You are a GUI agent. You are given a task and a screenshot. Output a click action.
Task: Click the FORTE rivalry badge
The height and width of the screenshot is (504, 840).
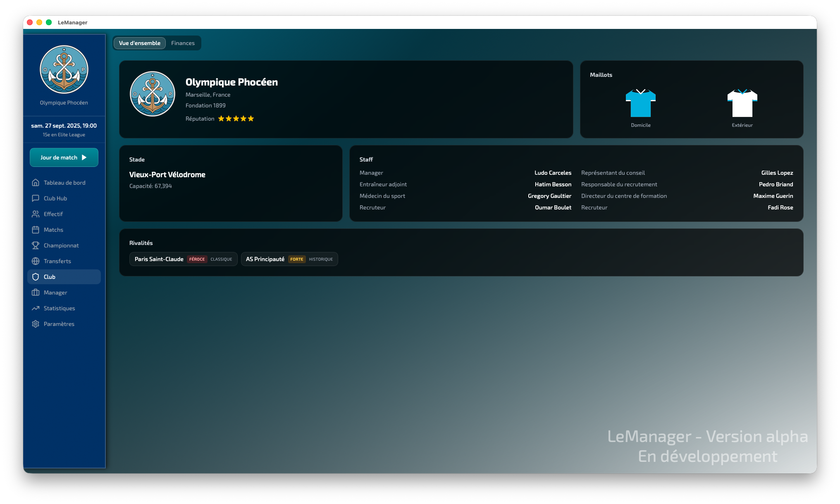point(297,259)
